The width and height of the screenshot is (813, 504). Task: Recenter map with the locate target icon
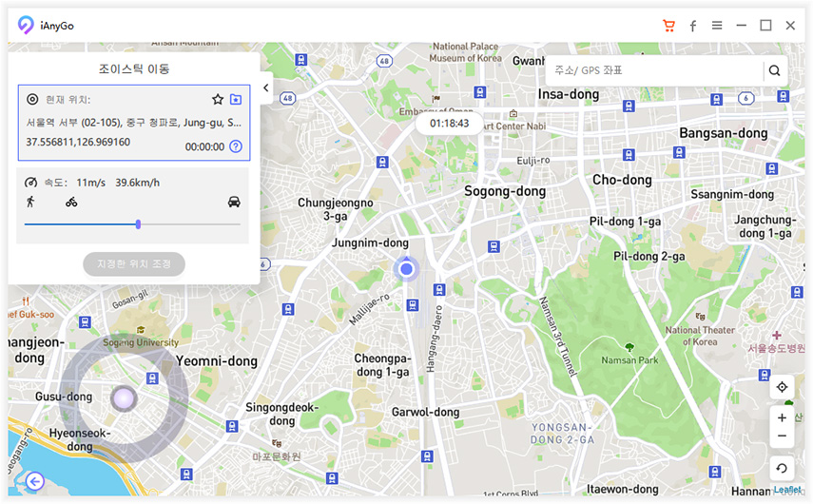(x=782, y=387)
